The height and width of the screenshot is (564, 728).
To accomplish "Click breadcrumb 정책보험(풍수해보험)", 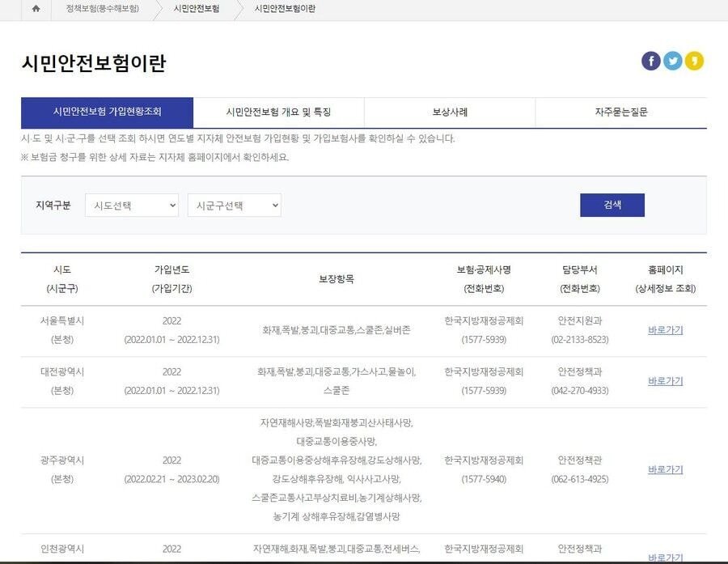I will pyautogui.click(x=103, y=8).
